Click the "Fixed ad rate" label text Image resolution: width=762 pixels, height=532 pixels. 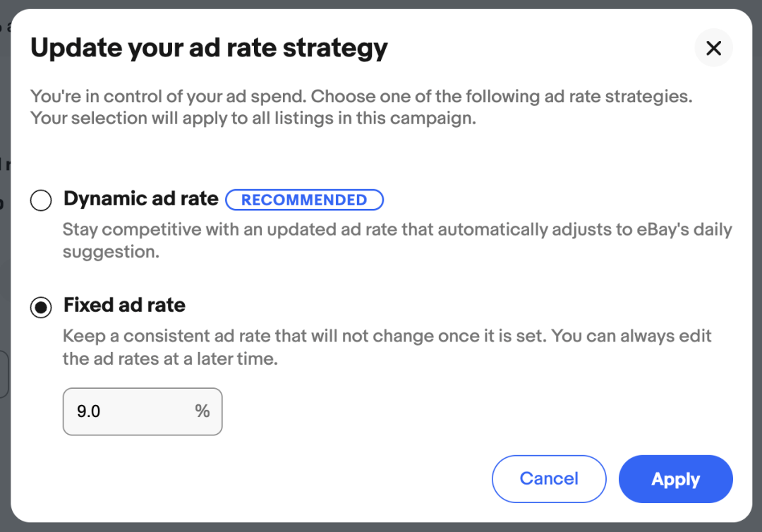point(124,306)
